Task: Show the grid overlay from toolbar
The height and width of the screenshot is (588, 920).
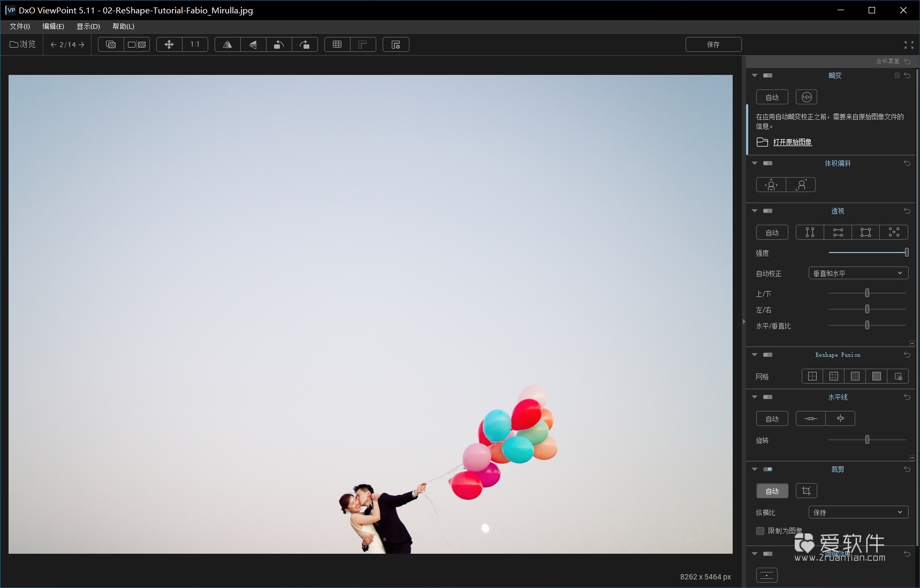Action: 337,45
